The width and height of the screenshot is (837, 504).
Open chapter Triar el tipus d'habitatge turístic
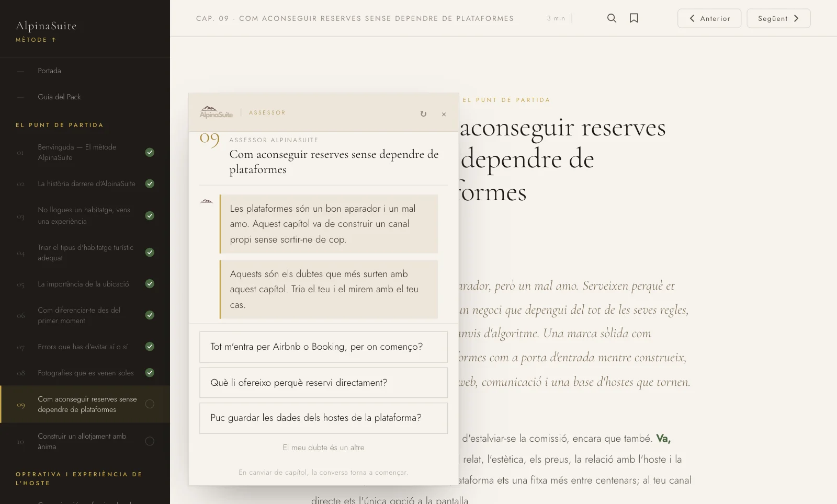click(85, 253)
